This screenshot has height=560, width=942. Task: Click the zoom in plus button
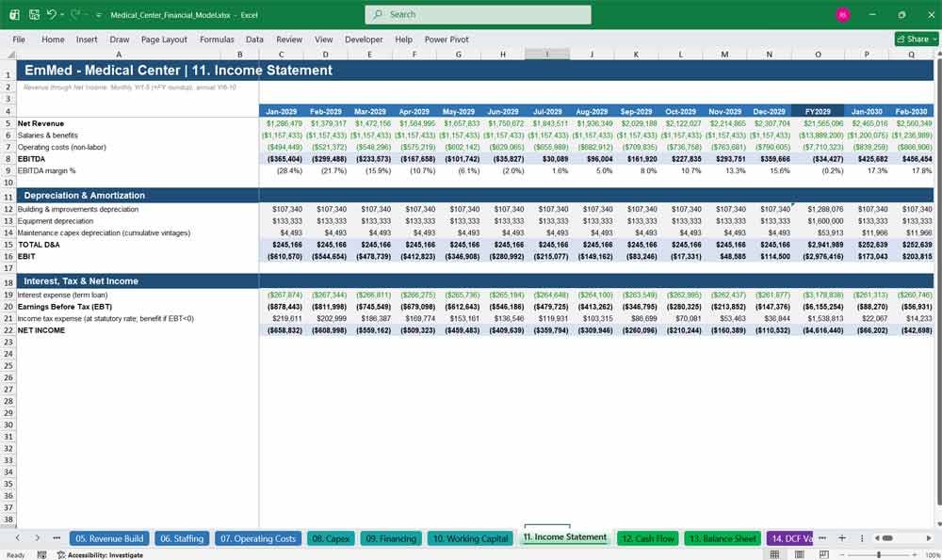pyautogui.click(x=915, y=554)
